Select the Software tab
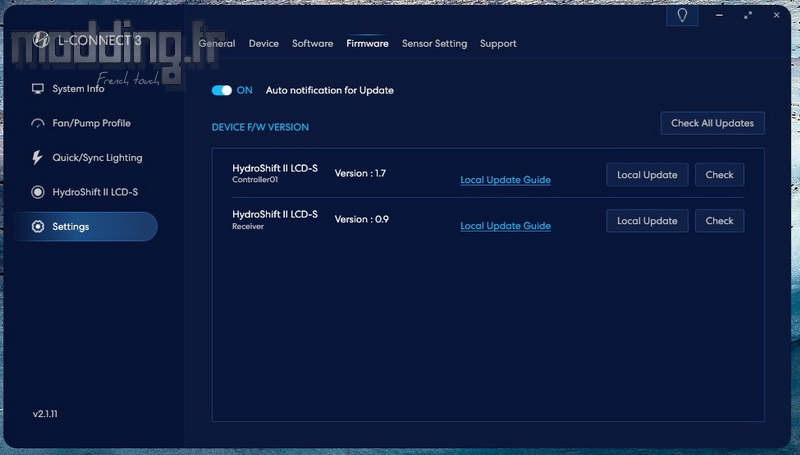Viewport: 800px width, 455px height. pyautogui.click(x=313, y=44)
